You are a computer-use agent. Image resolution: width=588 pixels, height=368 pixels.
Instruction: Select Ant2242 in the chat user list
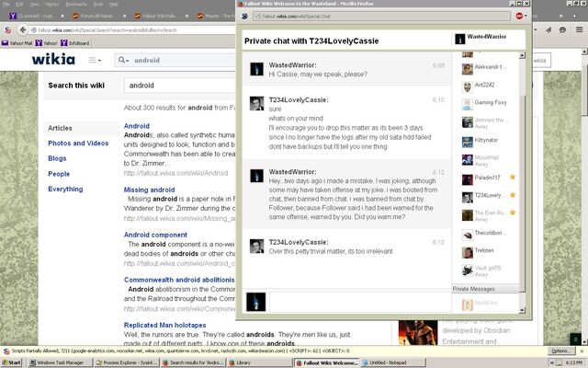pyautogui.click(x=484, y=86)
